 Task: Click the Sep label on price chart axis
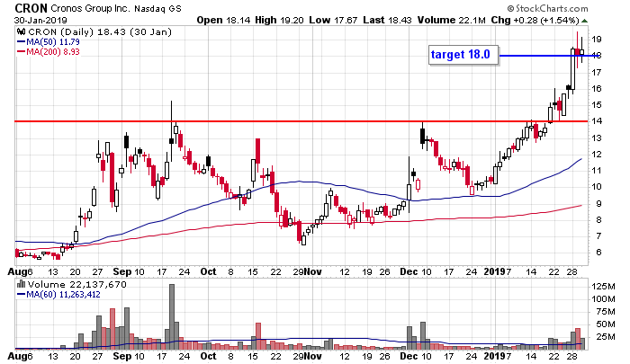(x=122, y=271)
